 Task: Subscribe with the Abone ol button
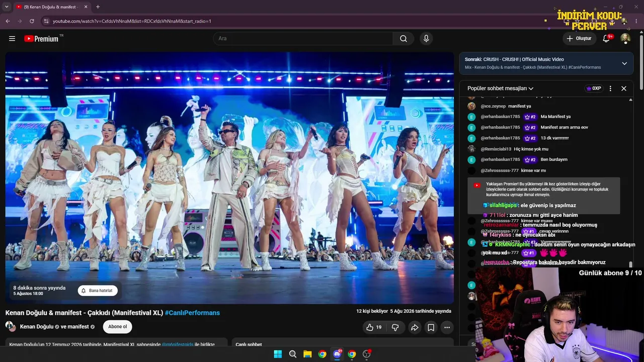point(118,327)
